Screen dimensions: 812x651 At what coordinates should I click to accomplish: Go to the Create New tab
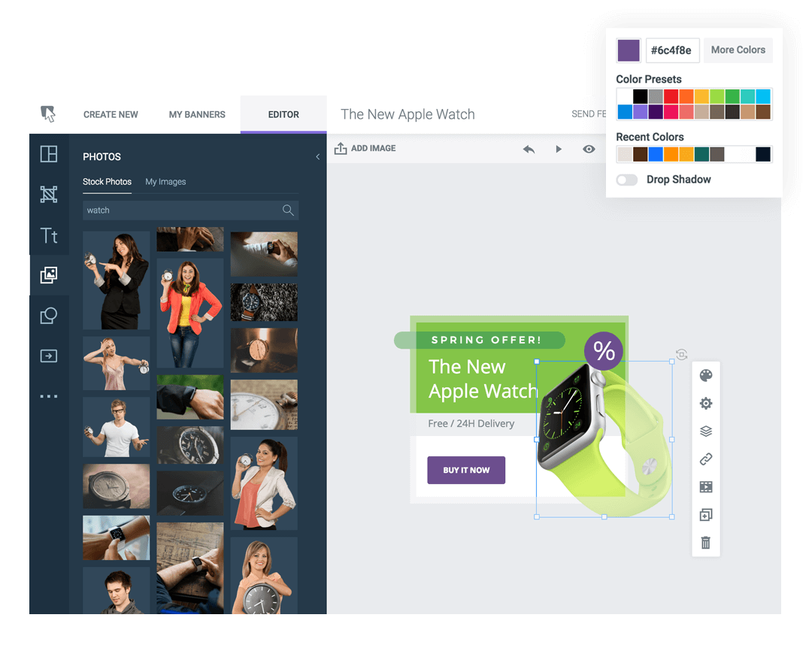click(x=111, y=114)
